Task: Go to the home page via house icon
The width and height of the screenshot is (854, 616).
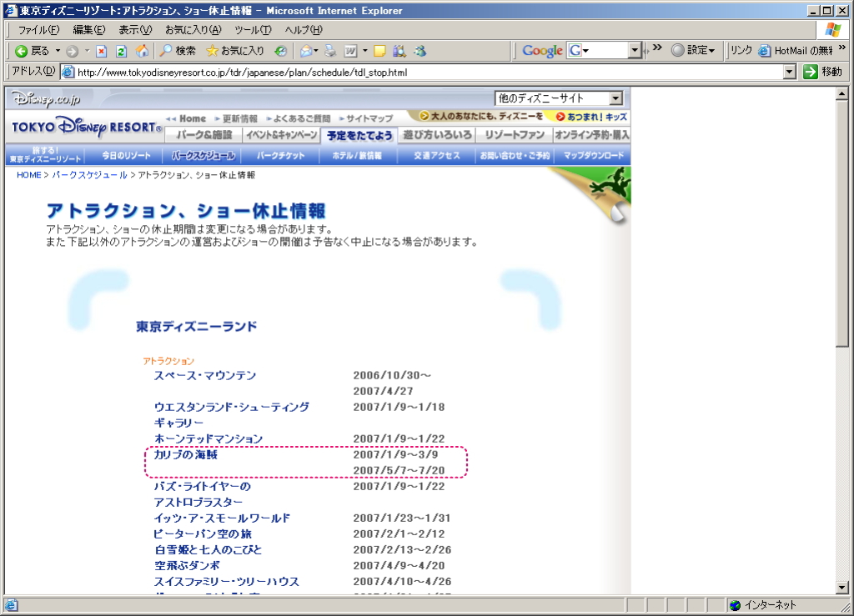Action: (142, 51)
